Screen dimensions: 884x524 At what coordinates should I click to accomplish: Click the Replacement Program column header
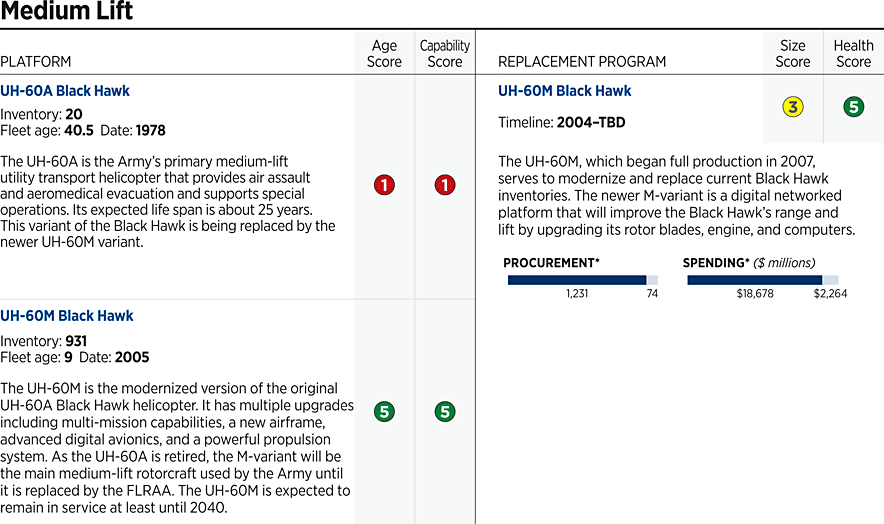[582, 62]
